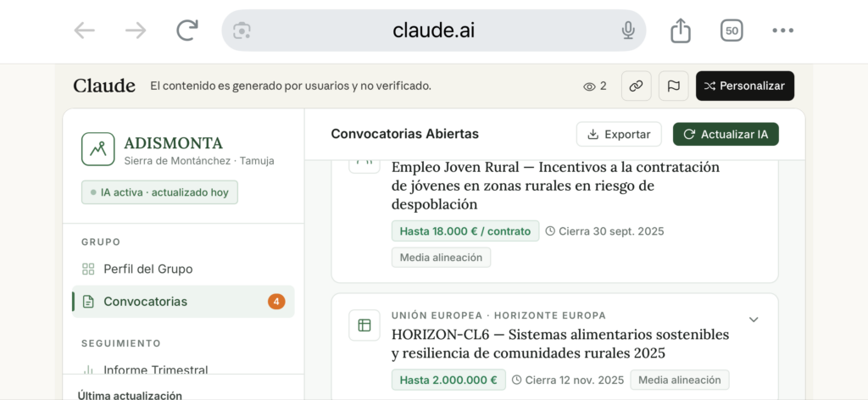Open Perfil del Grupo in sidebar

click(x=147, y=269)
